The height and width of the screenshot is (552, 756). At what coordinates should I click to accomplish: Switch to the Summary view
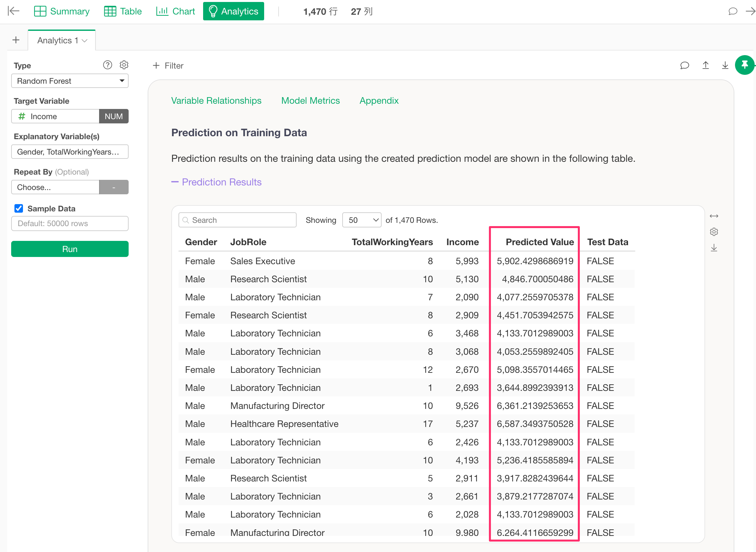click(x=62, y=11)
